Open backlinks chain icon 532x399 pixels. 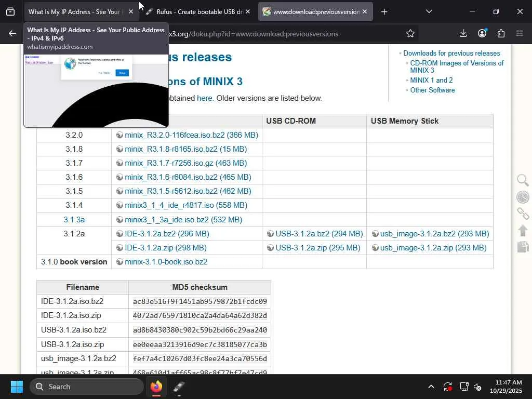tap(523, 214)
